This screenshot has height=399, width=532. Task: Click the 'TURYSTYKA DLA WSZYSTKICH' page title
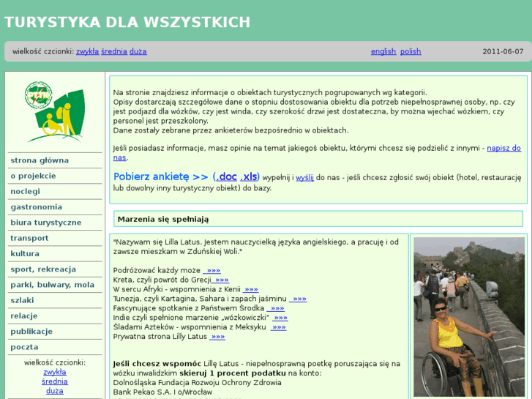point(127,22)
